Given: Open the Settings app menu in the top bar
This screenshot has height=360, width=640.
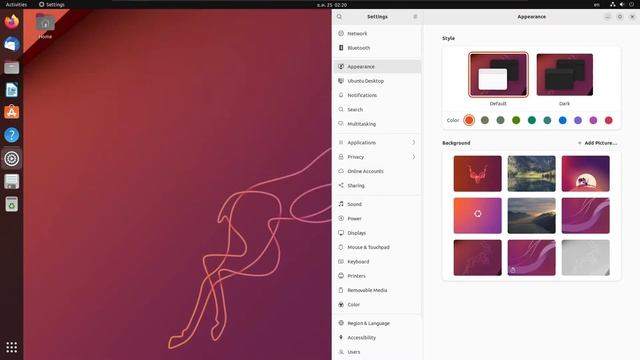Looking at the screenshot, I should point(52,4).
